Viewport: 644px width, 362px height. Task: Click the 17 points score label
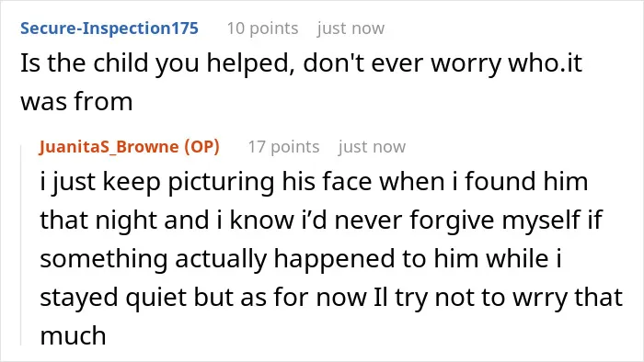[x=283, y=147]
